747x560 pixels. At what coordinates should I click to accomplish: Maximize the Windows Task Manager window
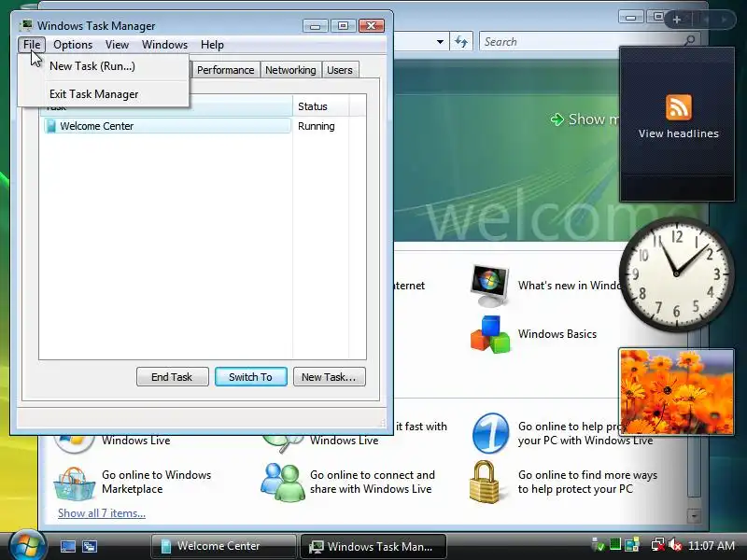pyautogui.click(x=343, y=26)
